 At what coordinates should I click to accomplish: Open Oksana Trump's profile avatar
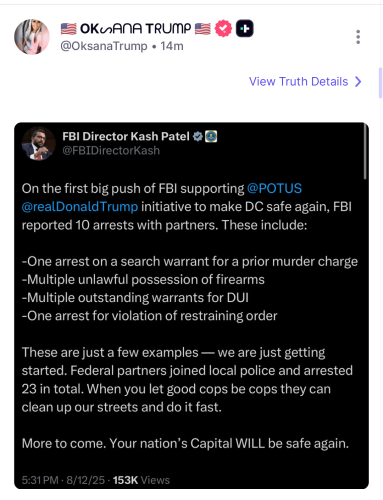(32, 37)
